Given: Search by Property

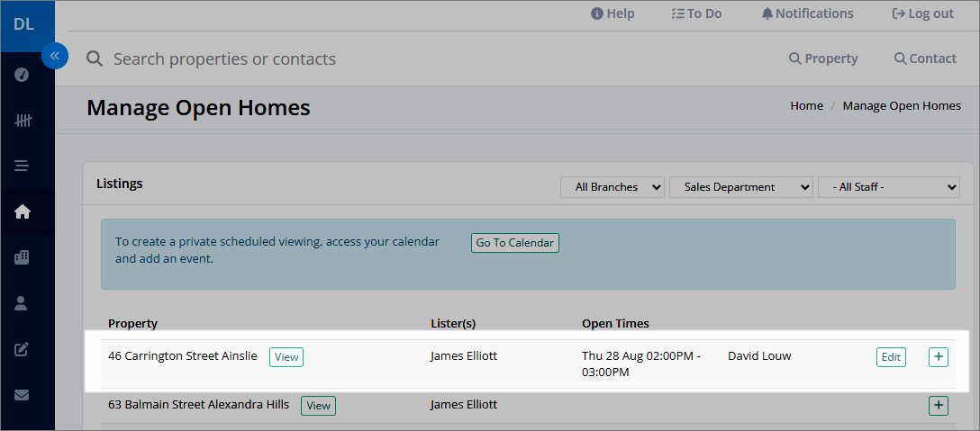Looking at the screenshot, I should (x=823, y=58).
